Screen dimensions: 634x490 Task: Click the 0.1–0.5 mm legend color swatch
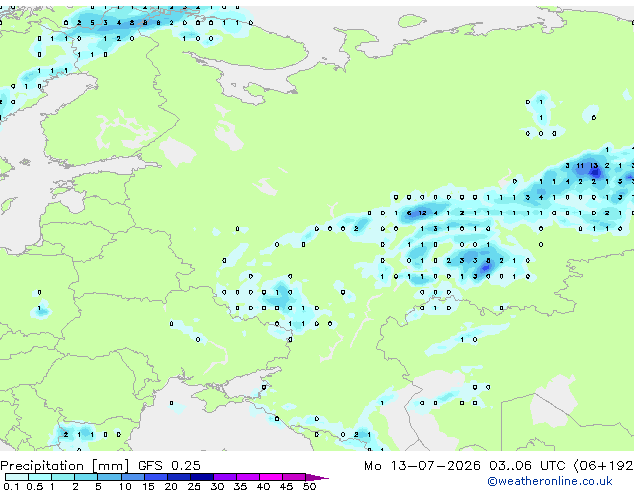(x=17, y=477)
